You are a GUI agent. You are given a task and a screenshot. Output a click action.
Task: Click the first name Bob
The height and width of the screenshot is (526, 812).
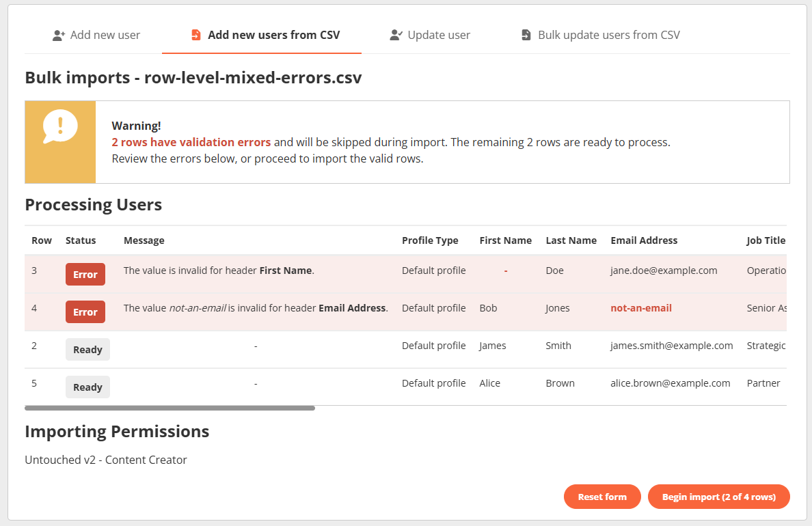coord(488,308)
